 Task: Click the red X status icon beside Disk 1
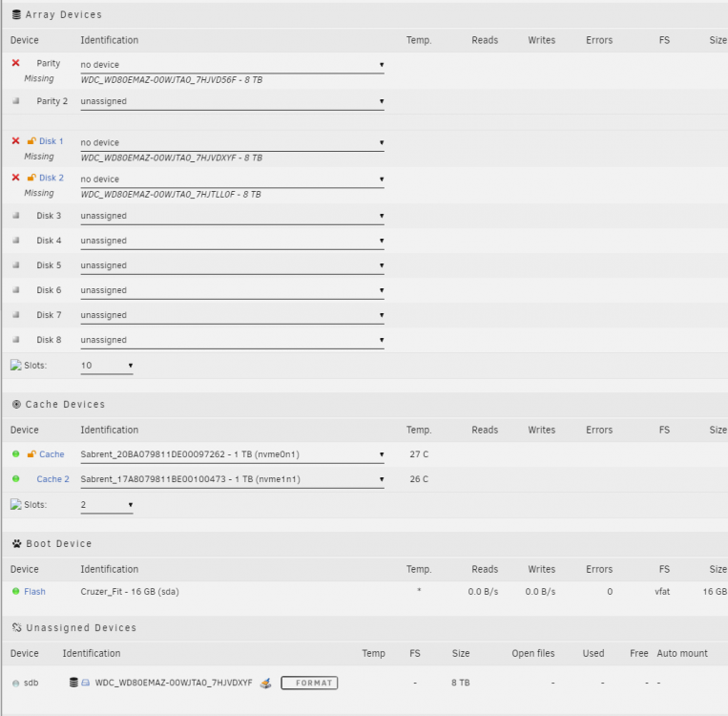click(16, 140)
